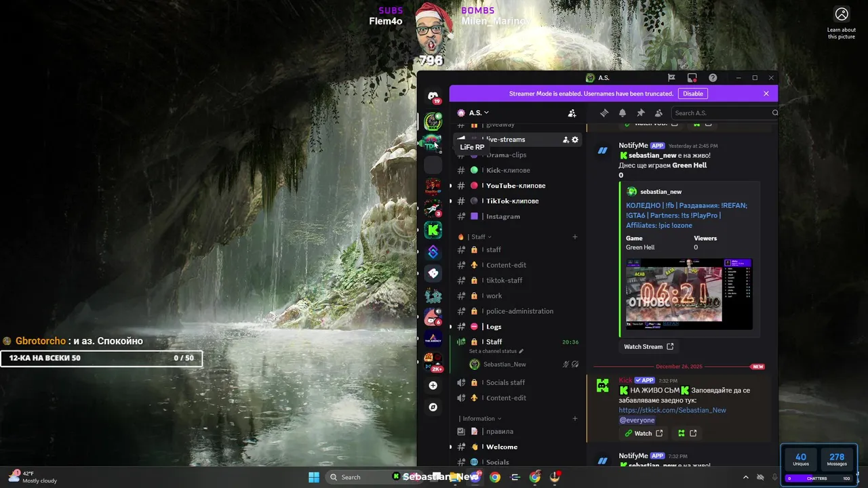The image size is (868, 488).
Task: Show hidden system tray icons chevron
Action: click(746, 477)
